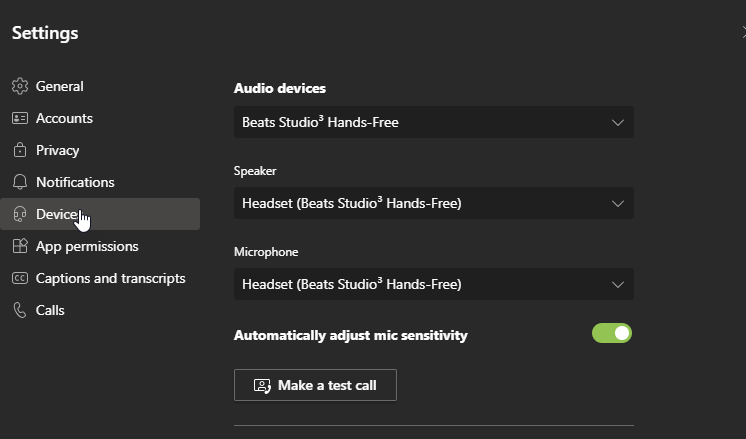The width and height of the screenshot is (746, 439).
Task: Expand the Speaker selection dropdown
Action: 433,204
